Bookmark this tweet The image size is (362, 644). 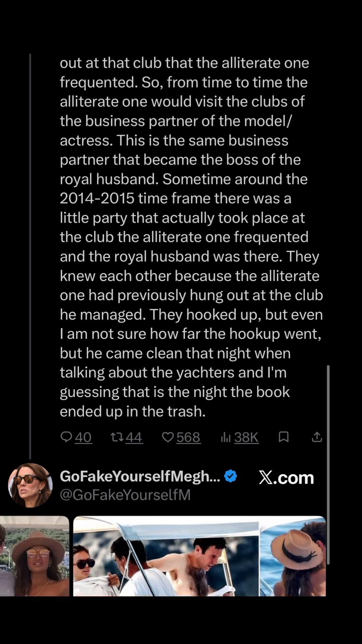(284, 437)
